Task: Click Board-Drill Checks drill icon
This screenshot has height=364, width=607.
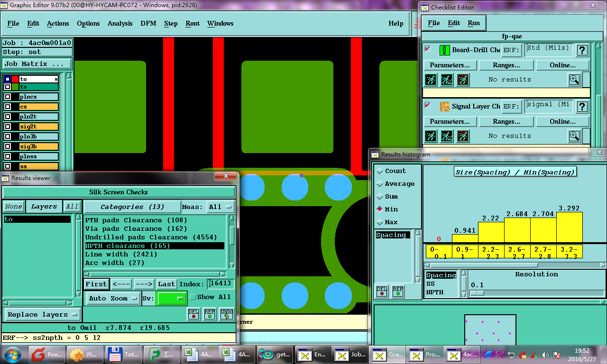Action: (x=444, y=50)
